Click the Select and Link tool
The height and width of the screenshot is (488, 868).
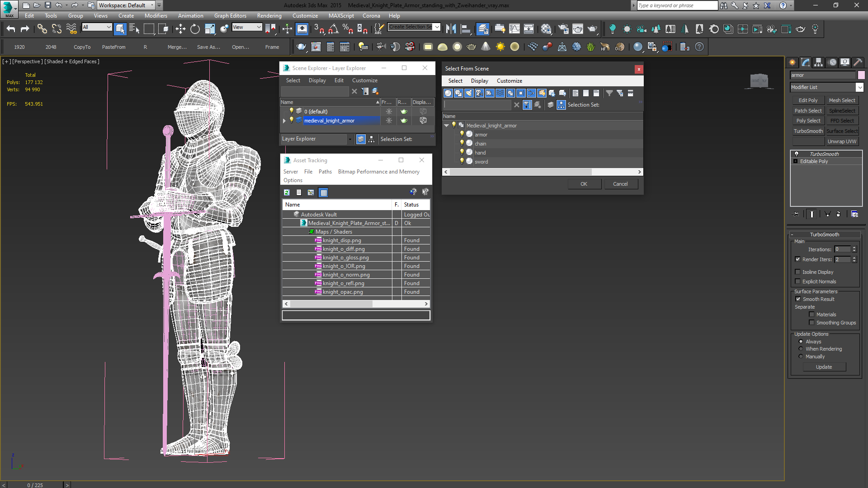pos(42,29)
